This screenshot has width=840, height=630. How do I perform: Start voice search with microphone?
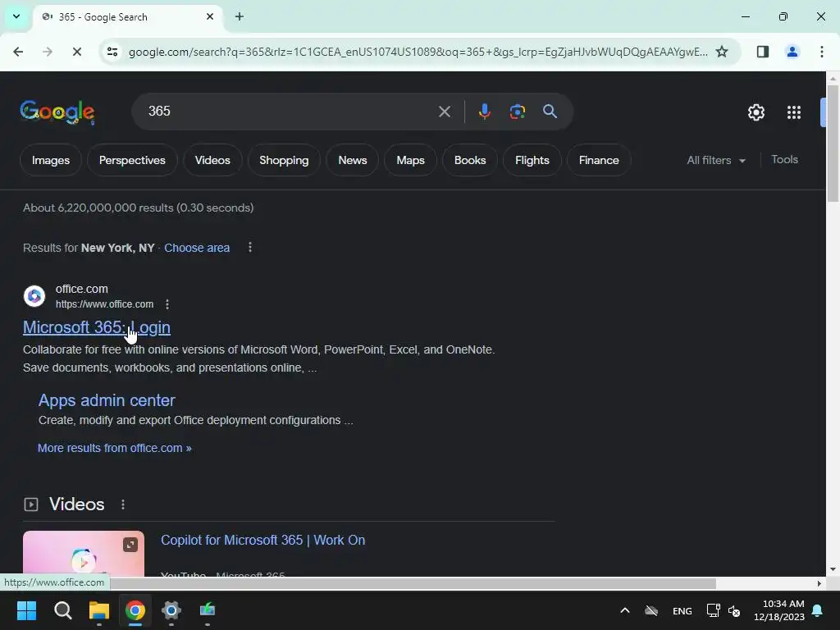click(484, 112)
